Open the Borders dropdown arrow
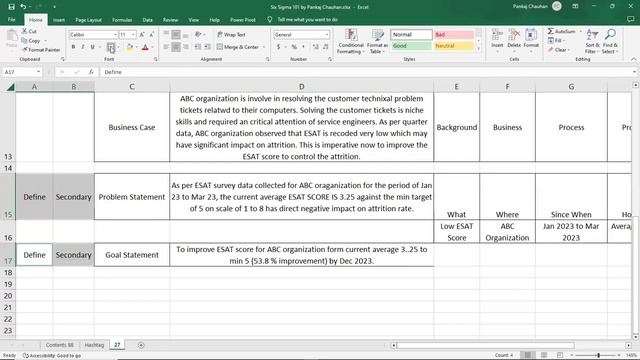The width and height of the screenshot is (640, 360). (118, 47)
